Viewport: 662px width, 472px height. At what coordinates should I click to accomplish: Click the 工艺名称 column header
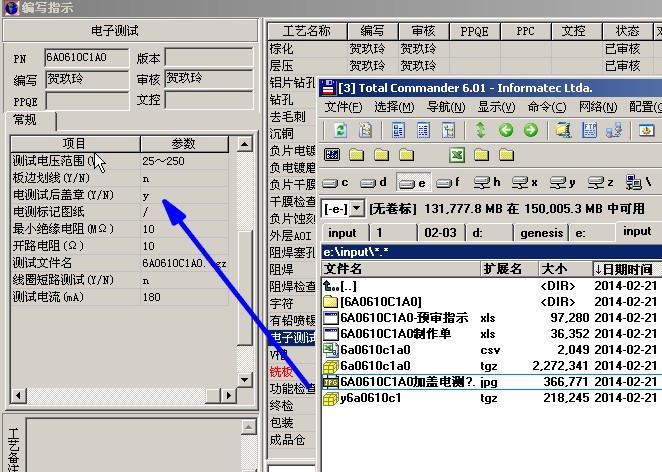tap(307, 31)
